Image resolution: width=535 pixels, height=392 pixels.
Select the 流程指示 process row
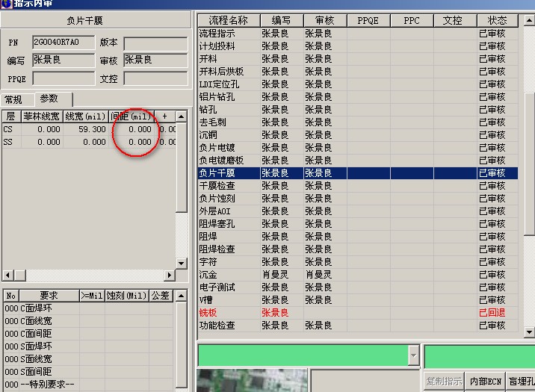[358, 34]
